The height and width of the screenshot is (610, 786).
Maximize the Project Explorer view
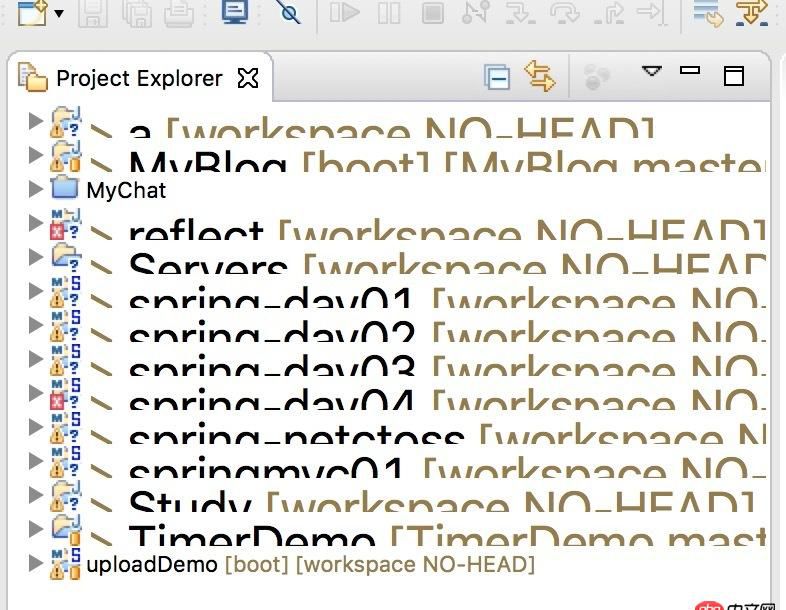pos(734,76)
